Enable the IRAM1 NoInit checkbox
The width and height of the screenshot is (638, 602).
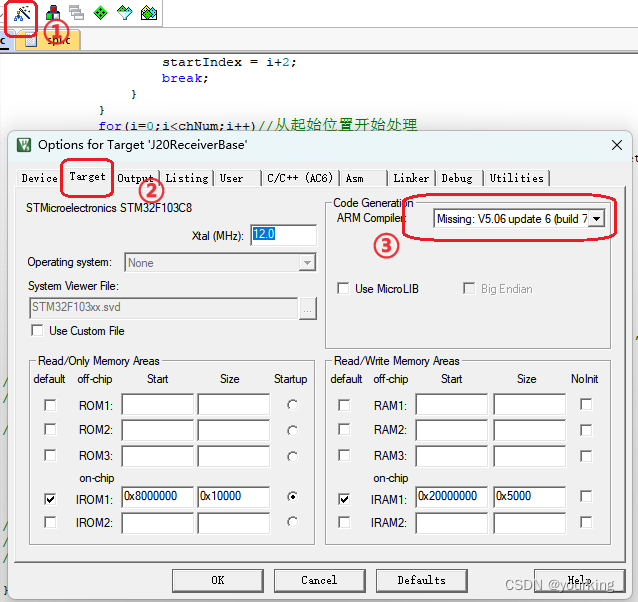pyautogui.click(x=586, y=496)
